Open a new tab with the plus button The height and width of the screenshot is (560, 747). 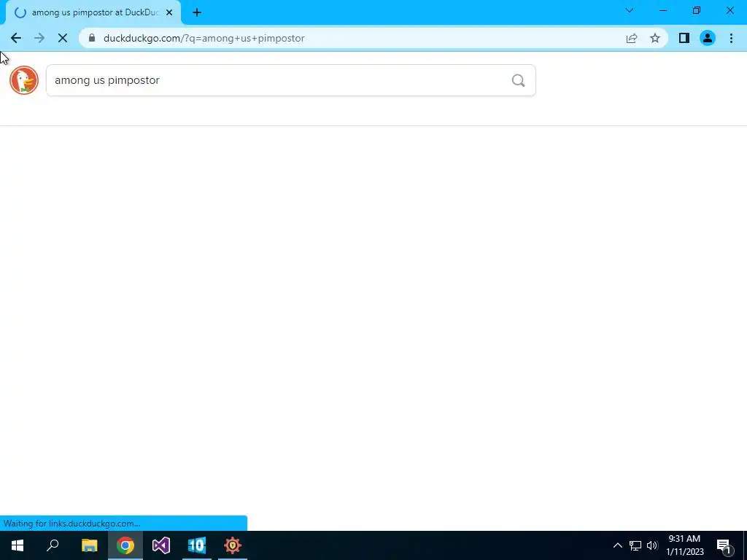[197, 12]
